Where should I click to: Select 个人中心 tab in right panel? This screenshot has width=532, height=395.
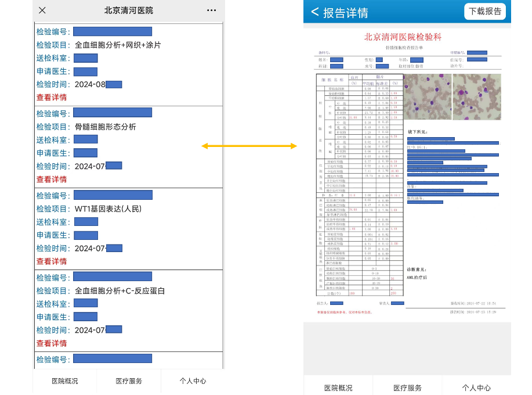point(476,387)
